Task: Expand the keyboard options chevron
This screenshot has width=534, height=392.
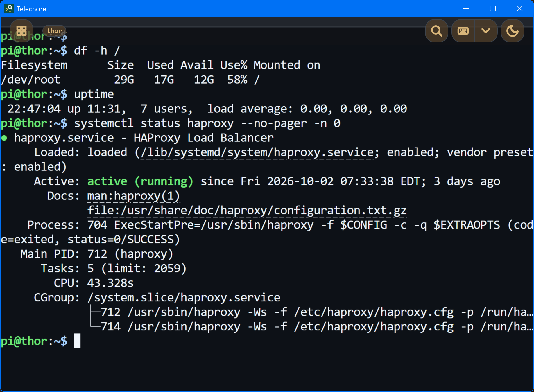Action: coord(486,31)
